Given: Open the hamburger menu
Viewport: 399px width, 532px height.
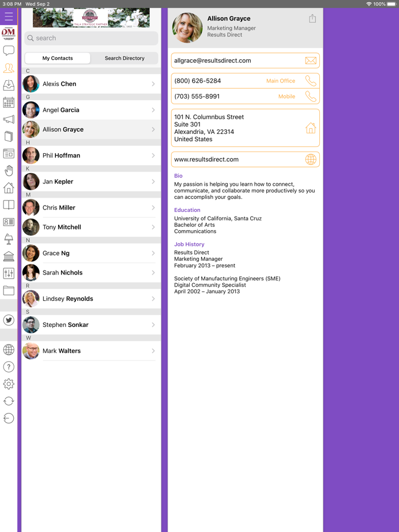Looking at the screenshot, I should pyautogui.click(x=9, y=17).
